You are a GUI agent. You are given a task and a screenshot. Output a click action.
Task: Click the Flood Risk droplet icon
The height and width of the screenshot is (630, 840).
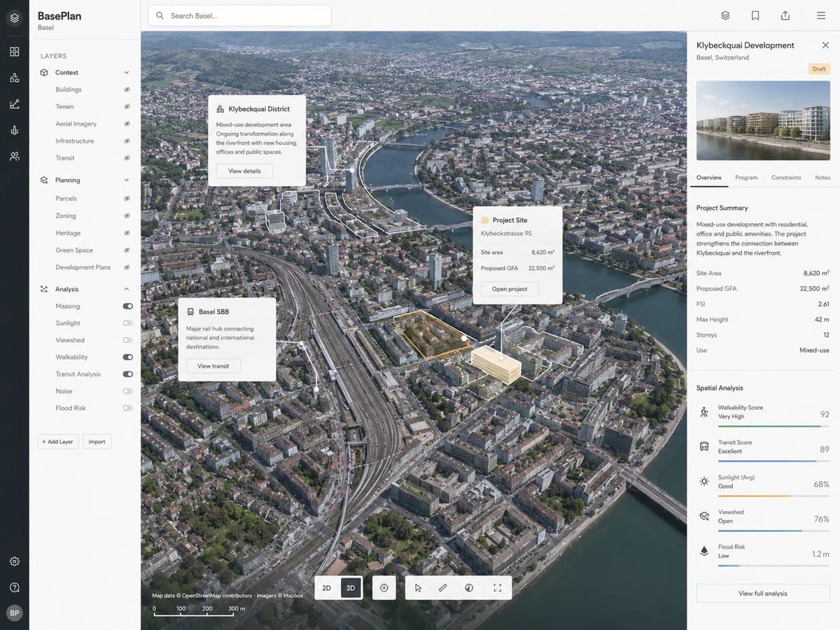coord(704,551)
